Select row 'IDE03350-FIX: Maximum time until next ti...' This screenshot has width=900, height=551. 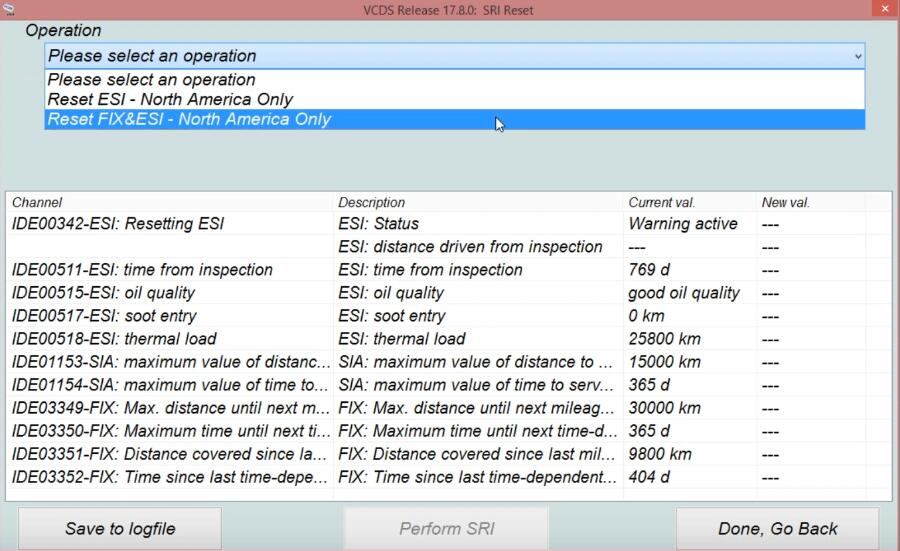449,431
